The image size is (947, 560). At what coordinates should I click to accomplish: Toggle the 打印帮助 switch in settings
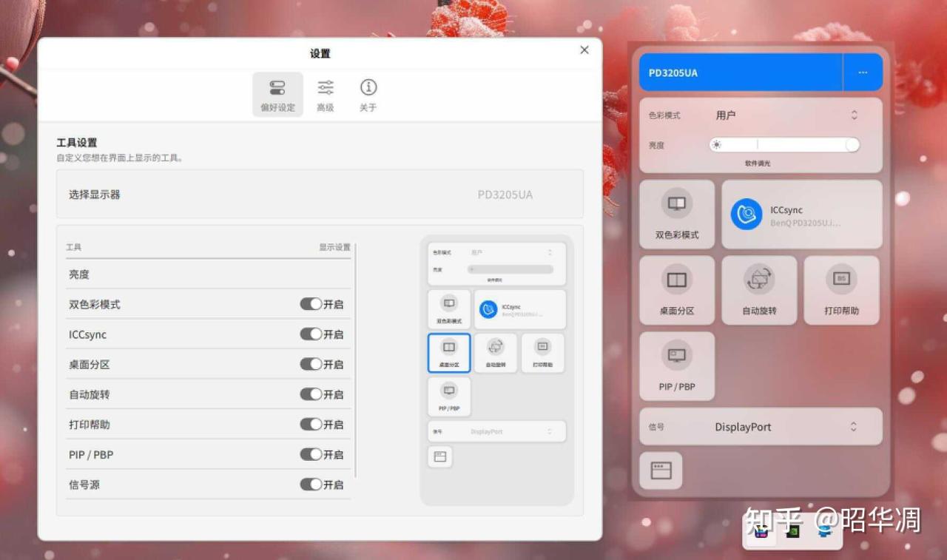tap(311, 425)
